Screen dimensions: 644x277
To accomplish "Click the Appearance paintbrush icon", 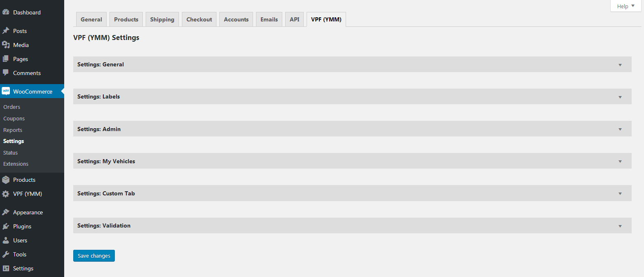I will pyautogui.click(x=6, y=212).
